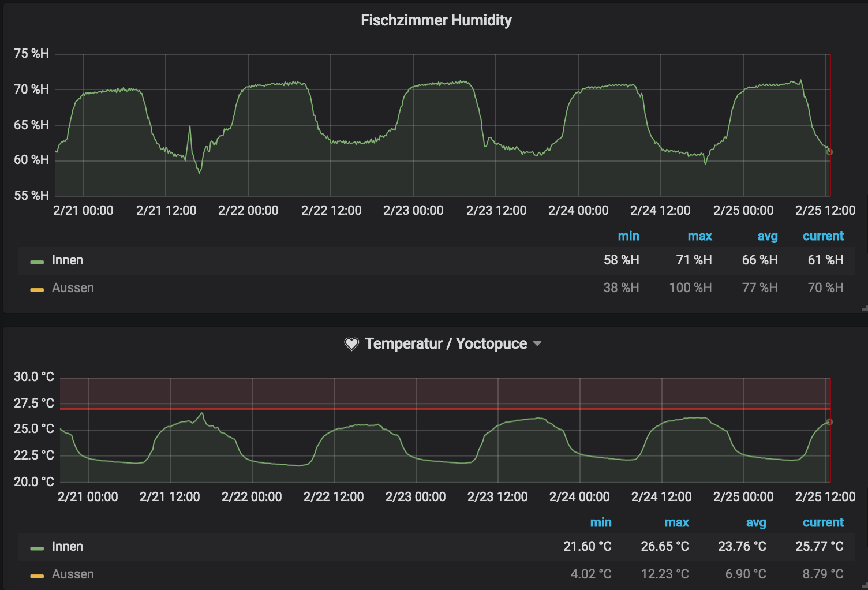Sort humidity legend by min column
Screen dimensions: 868x590
628,236
